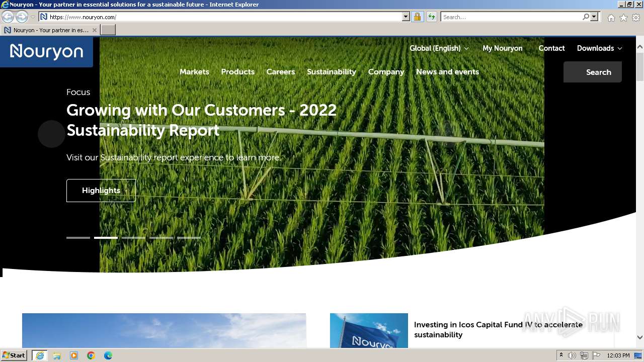Close the Nouryon browser tab
The height and width of the screenshot is (362, 644).
point(95,30)
